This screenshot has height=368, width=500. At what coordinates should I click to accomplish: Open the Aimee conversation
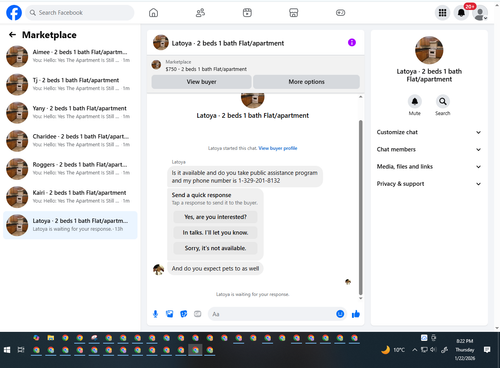(70, 56)
